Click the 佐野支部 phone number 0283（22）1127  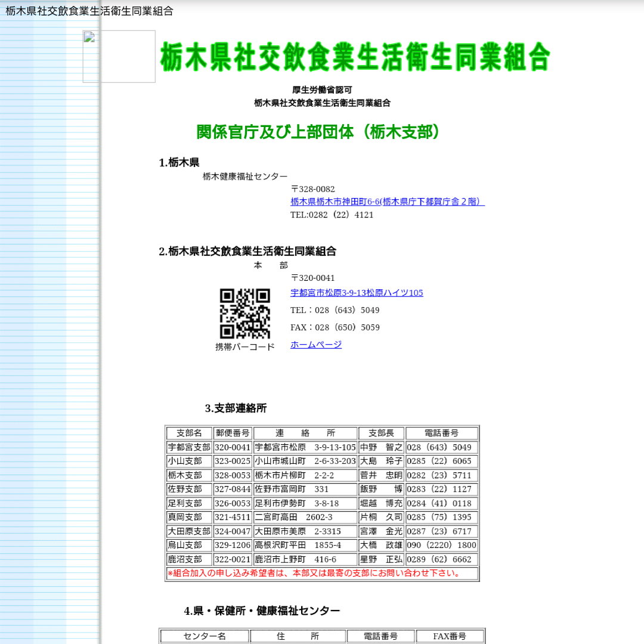[x=441, y=489]
